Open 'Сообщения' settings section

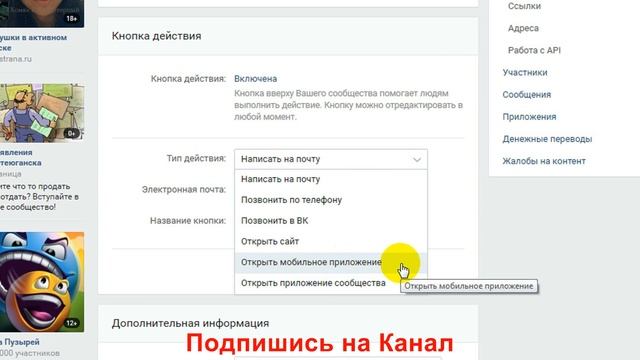[527, 94]
